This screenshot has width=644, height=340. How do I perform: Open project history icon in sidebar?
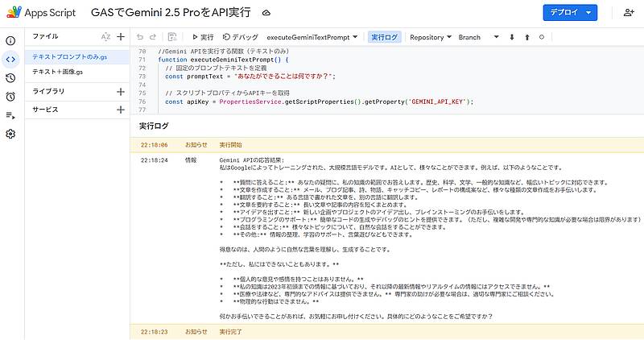pyautogui.click(x=10, y=78)
